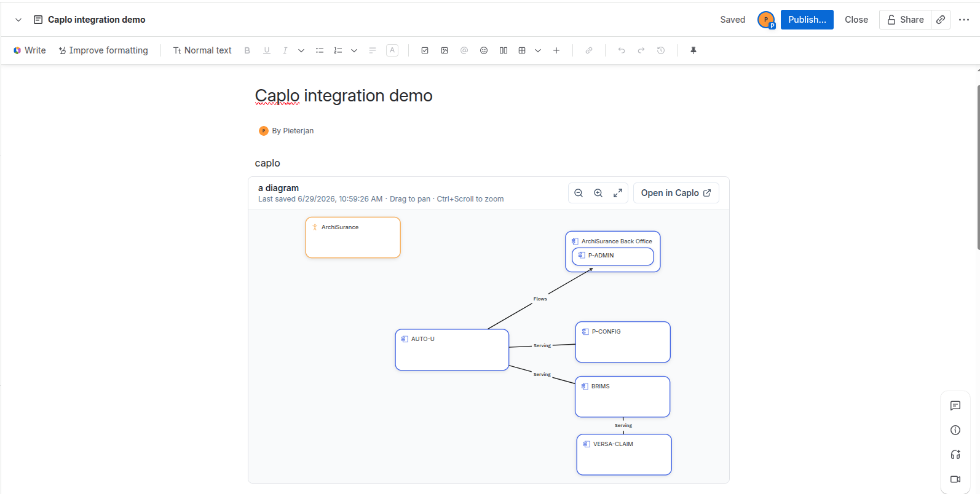Click the Serving label near P-CONFIG

click(x=542, y=346)
